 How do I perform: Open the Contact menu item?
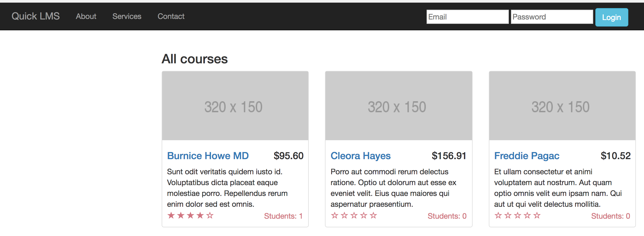click(x=171, y=16)
